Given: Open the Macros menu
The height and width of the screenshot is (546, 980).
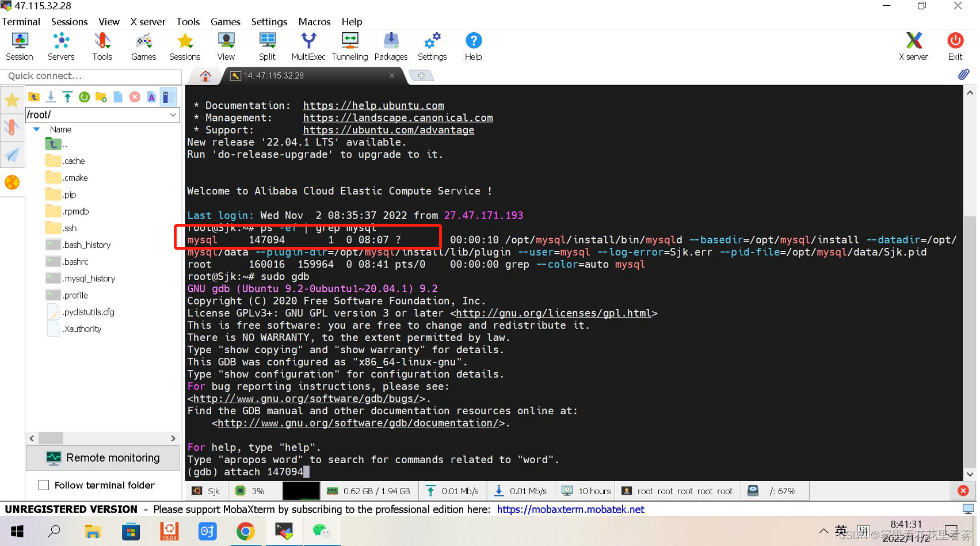Looking at the screenshot, I should [314, 21].
